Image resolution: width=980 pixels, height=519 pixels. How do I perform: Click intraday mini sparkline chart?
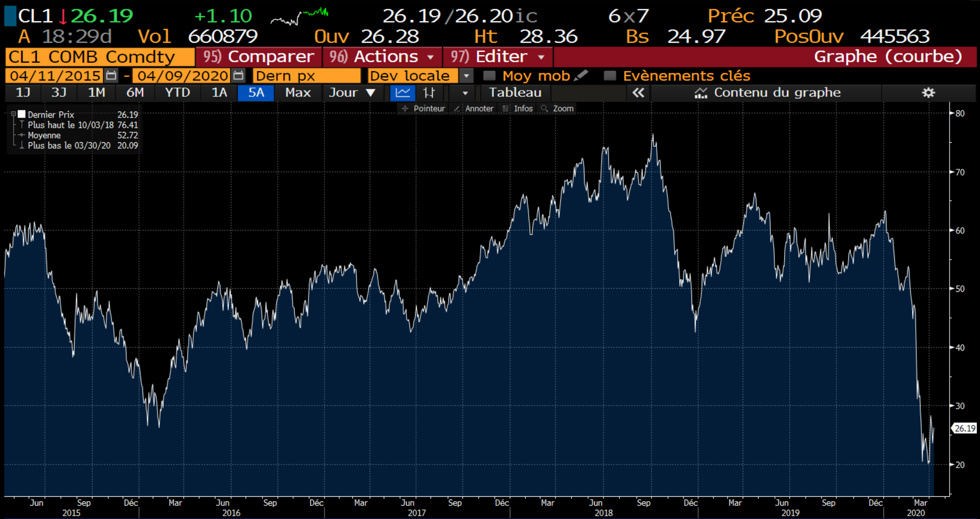299,16
